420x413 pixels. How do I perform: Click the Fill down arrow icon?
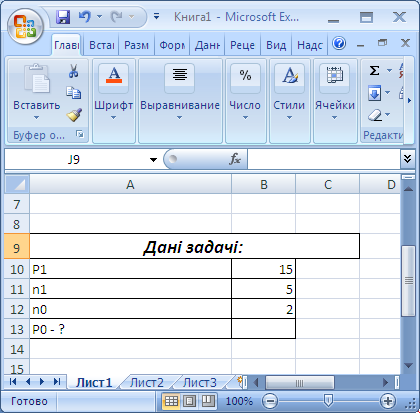point(374,93)
